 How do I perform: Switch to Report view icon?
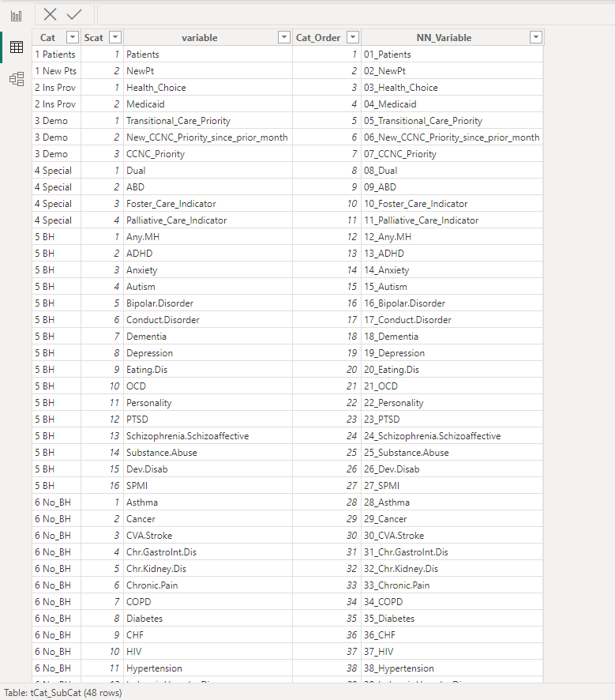coord(17,16)
